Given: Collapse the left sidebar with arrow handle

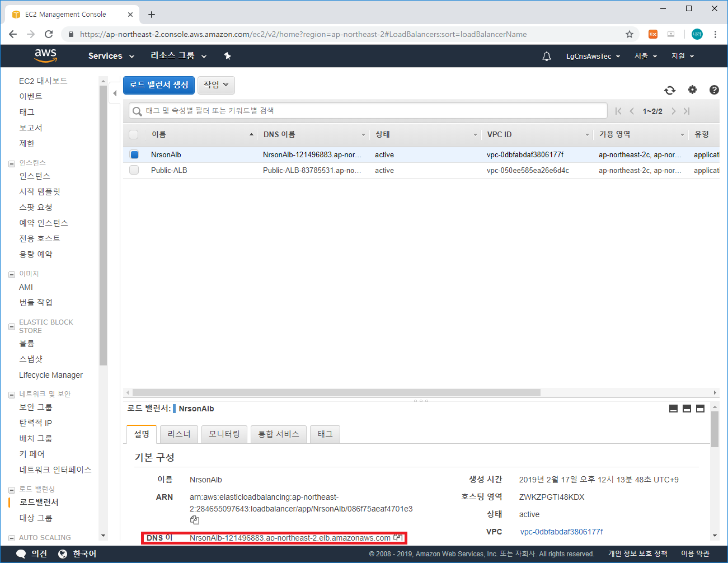Looking at the screenshot, I should pos(115,93).
